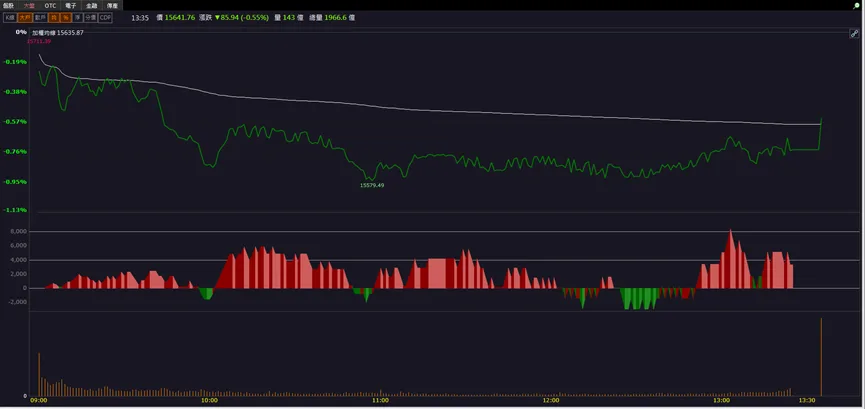Select the 傳產 sector tab
The height and width of the screenshot is (409, 865).
pos(112,6)
